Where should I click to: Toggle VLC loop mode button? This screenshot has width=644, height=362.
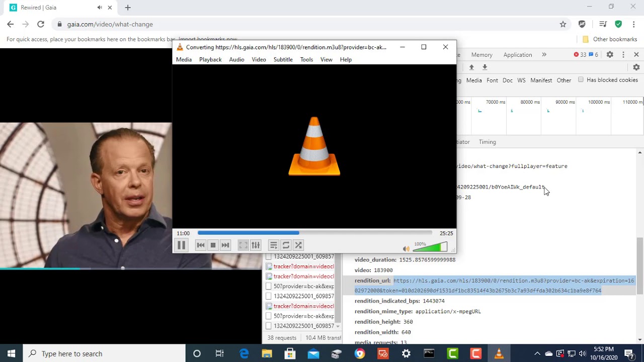click(x=286, y=245)
